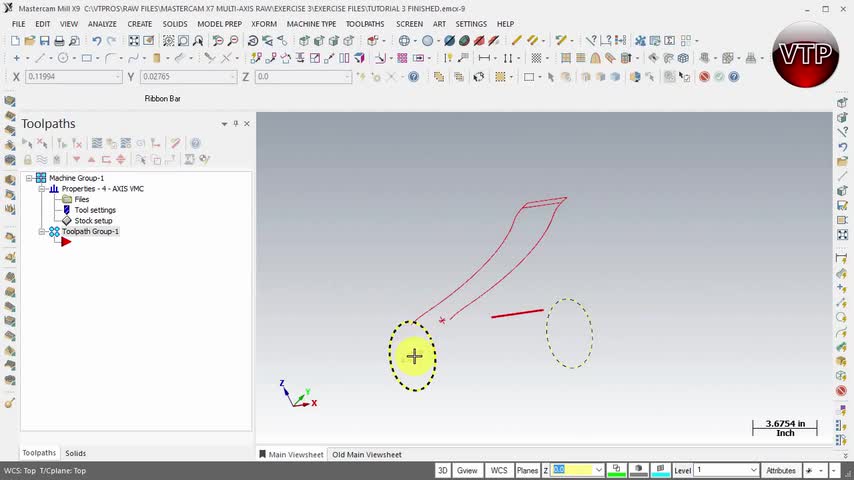Click the horizontal dimension icon

pyautogui.click(x=484, y=58)
